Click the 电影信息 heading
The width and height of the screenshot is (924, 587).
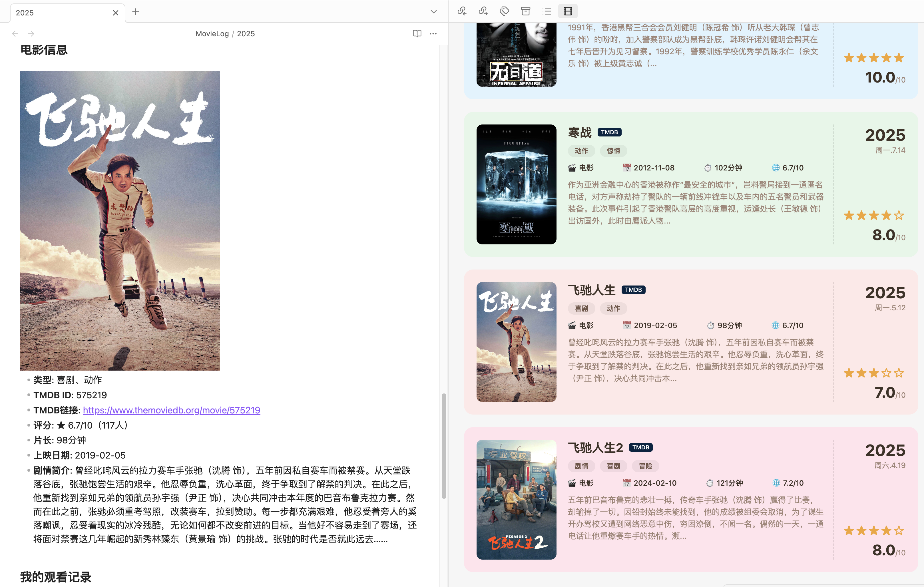pos(44,50)
